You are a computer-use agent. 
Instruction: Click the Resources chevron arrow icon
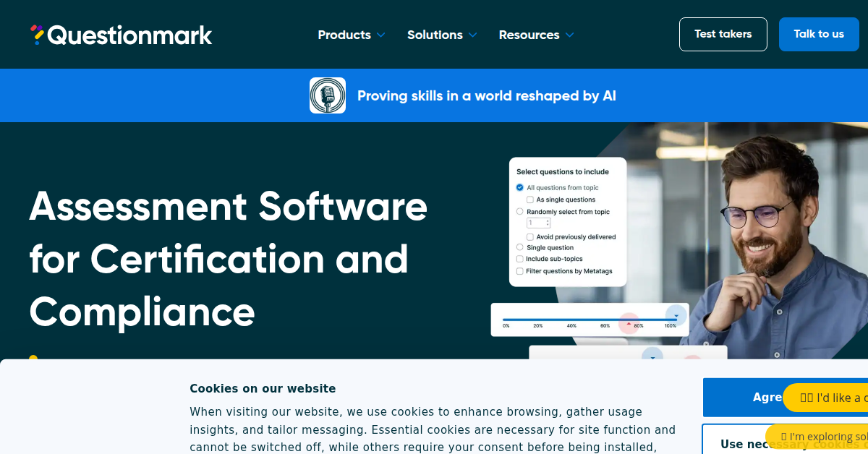click(569, 35)
